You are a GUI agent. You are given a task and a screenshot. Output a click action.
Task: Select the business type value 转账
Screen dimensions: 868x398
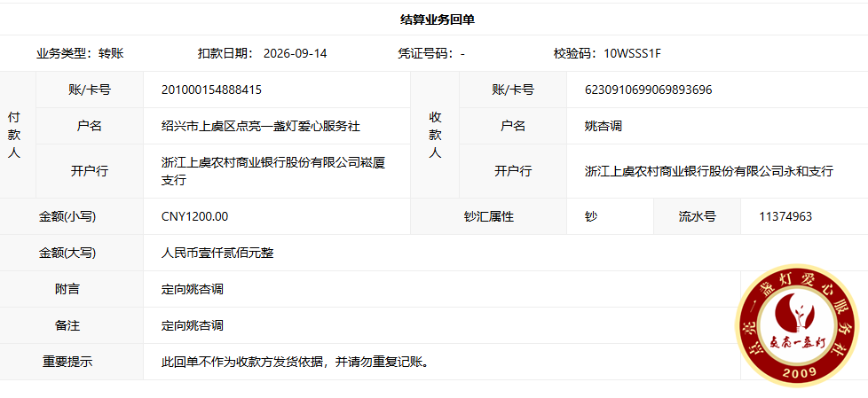coord(111,53)
